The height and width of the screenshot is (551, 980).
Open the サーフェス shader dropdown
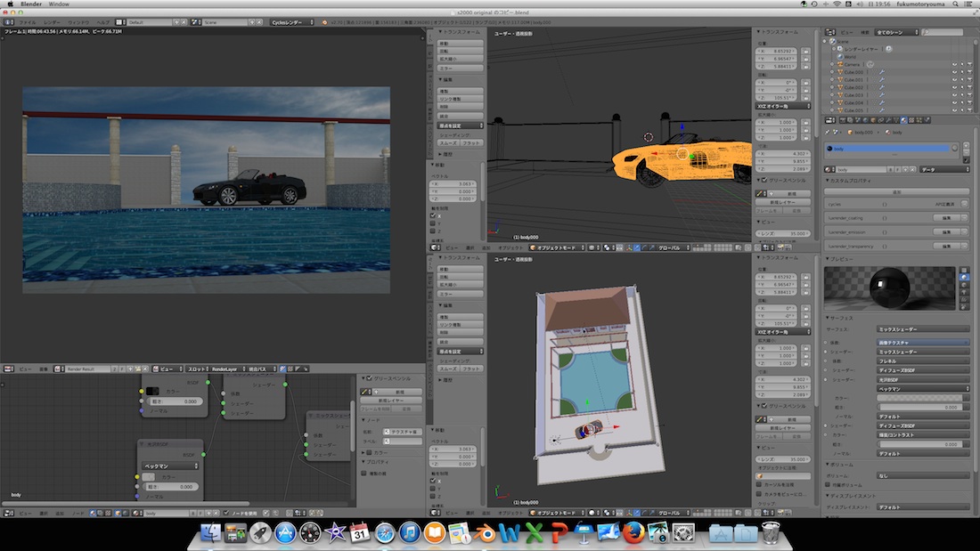(922, 329)
